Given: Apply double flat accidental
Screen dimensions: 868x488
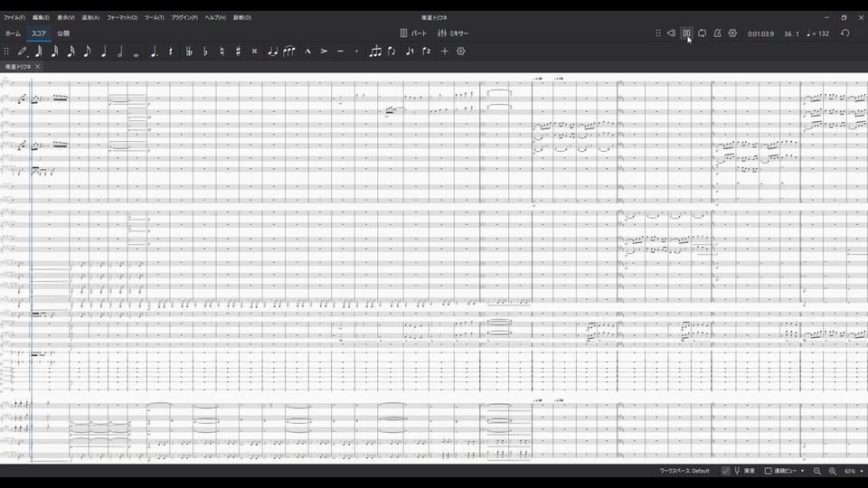Looking at the screenshot, I should tap(189, 52).
